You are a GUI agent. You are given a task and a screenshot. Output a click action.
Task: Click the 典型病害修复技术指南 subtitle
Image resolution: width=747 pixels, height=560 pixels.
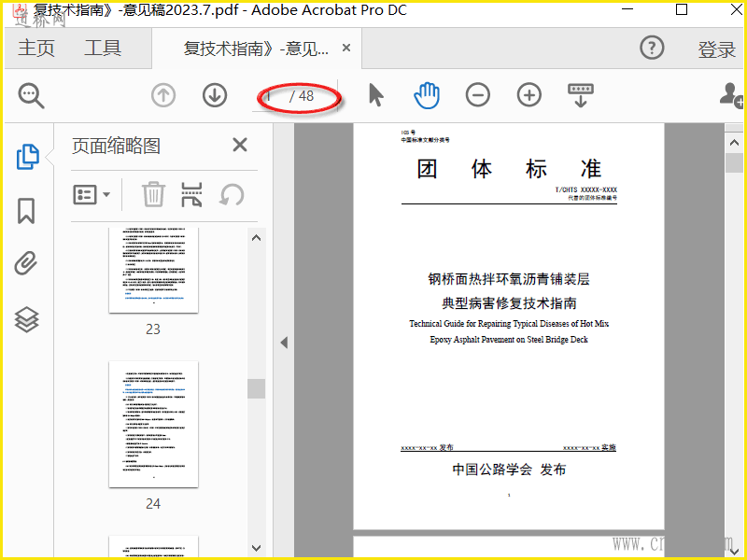coord(509,303)
